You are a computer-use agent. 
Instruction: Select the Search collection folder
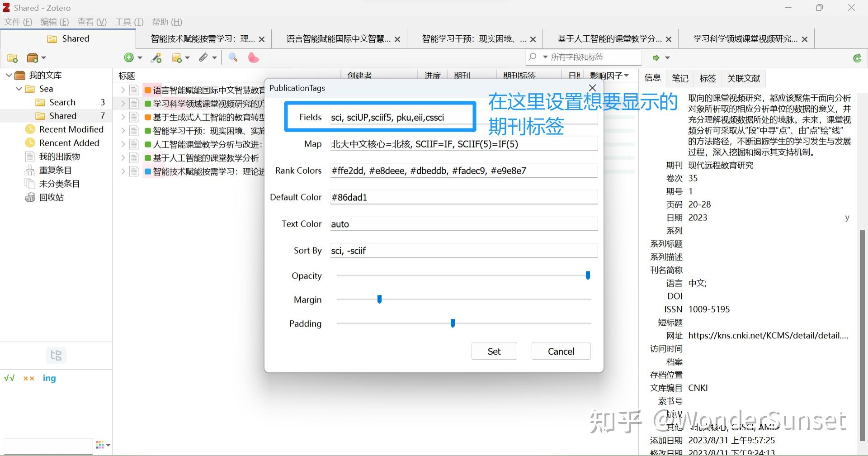coord(62,102)
